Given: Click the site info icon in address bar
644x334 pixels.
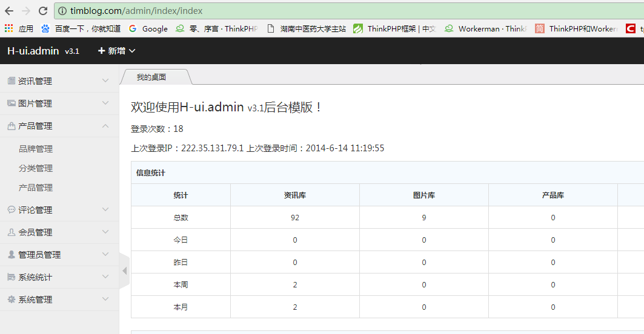Looking at the screenshot, I should [x=62, y=11].
